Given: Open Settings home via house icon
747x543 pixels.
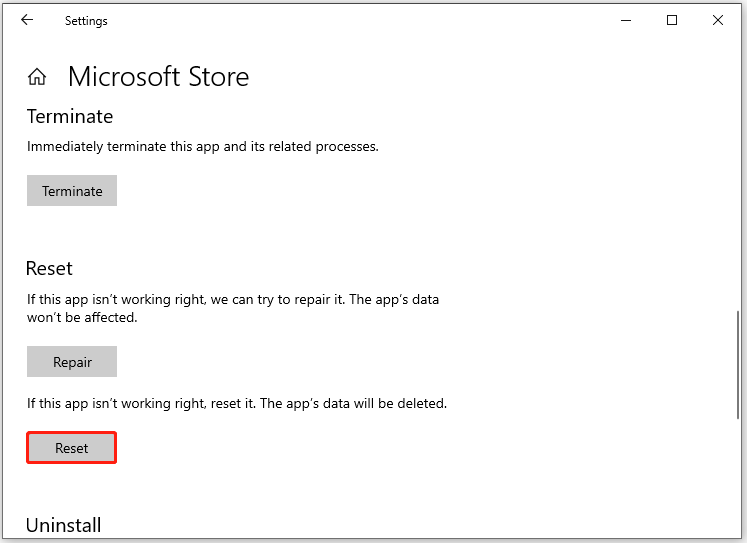Looking at the screenshot, I should pyautogui.click(x=37, y=76).
